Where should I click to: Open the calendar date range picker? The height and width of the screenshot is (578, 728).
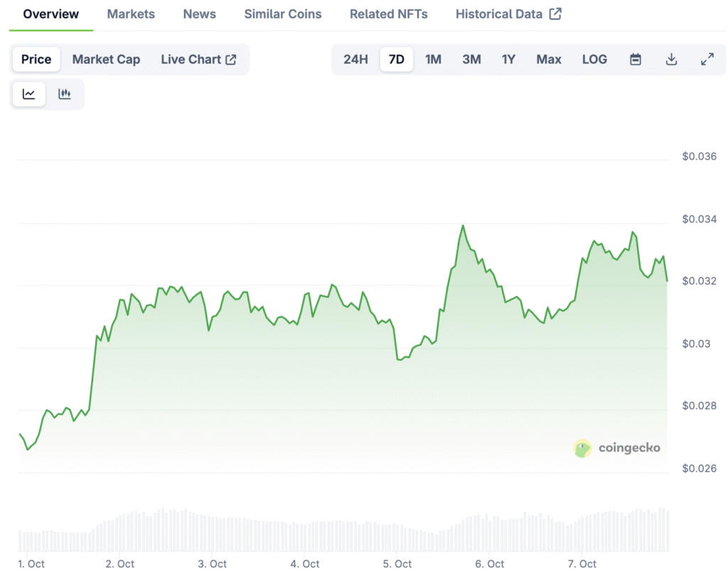tap(636, 60)
